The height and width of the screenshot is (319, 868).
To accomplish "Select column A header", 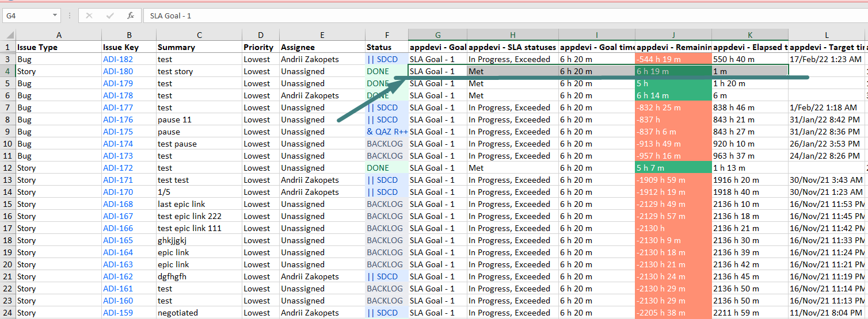I will tap(58, 35).
